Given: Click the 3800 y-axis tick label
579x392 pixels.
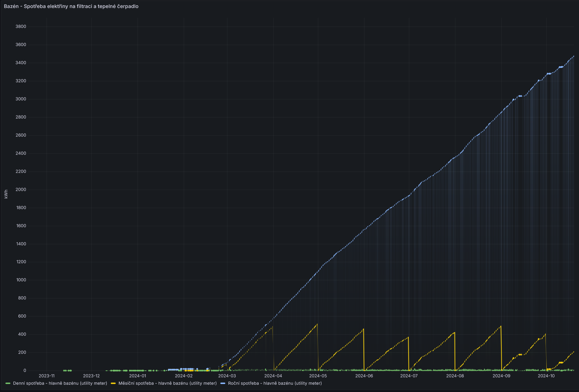Looking at the screenshot, I should (21, 26).
